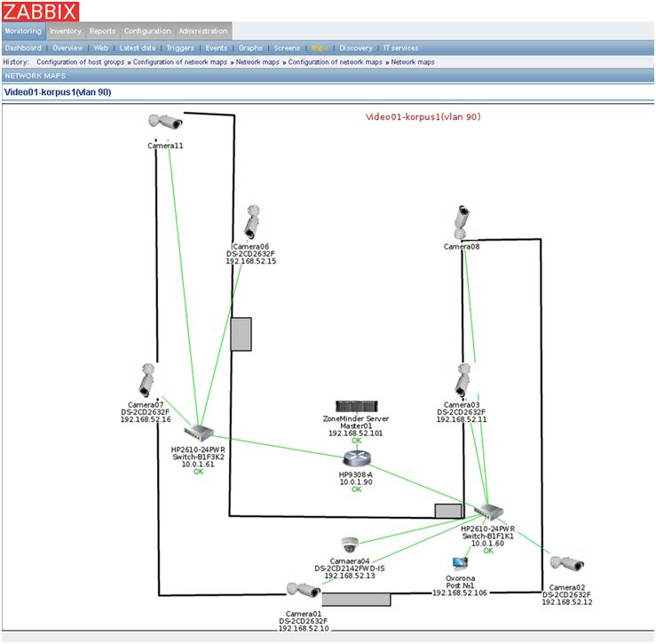Click the 192.168.52.12 address under Camera02
Viewport: 656px width, 644px height.
(567, 602)
